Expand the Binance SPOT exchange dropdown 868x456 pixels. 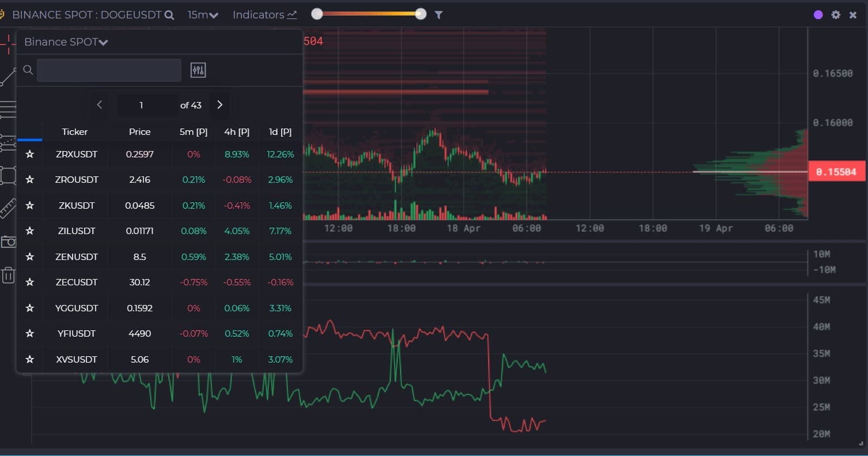(66, 42)
